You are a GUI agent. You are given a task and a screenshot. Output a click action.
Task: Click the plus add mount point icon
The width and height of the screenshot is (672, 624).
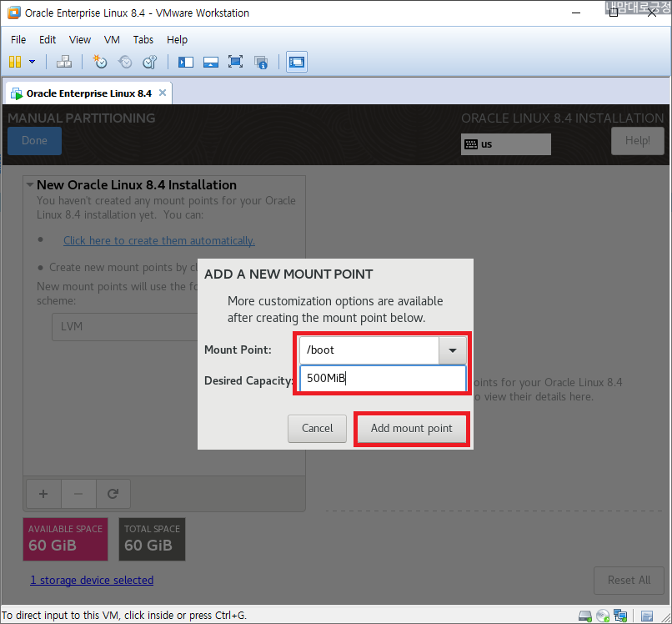pyautogui.click(x=43, y=494)
